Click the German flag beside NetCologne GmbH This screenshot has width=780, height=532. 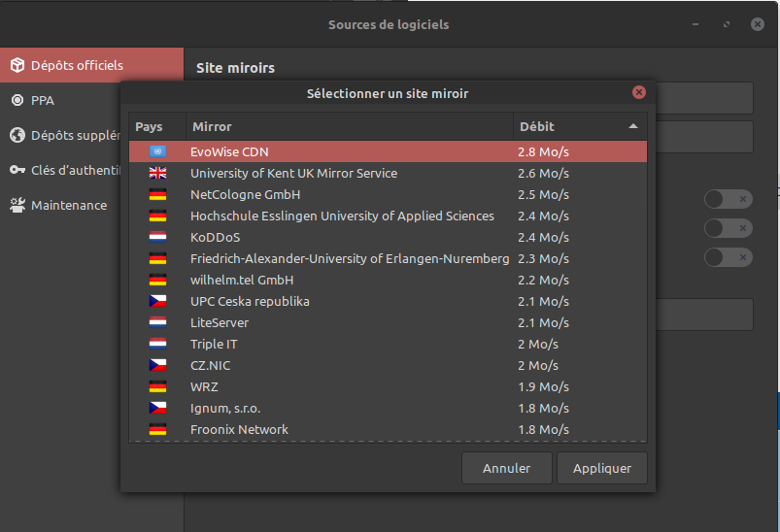pos(157,194)
